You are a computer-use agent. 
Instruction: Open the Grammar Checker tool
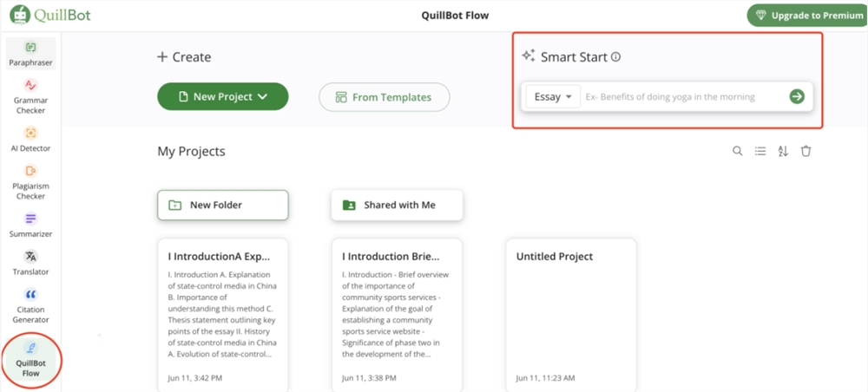click(x=30, y=95)
